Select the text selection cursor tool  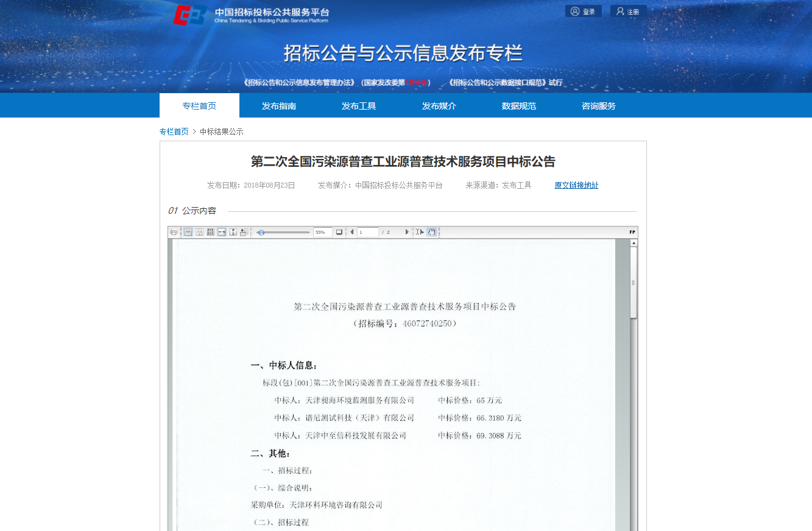[x=419, y=232]
